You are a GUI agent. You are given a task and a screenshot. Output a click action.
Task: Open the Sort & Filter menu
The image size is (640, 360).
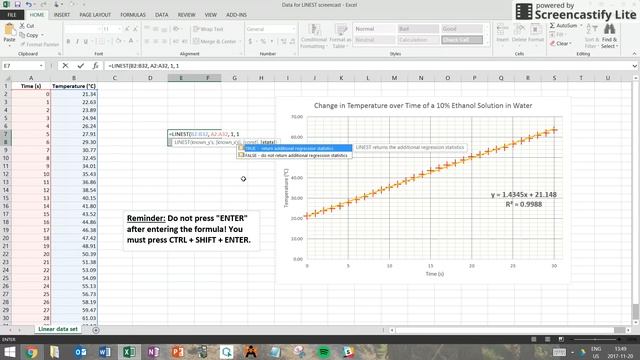(x=591, y=36)
